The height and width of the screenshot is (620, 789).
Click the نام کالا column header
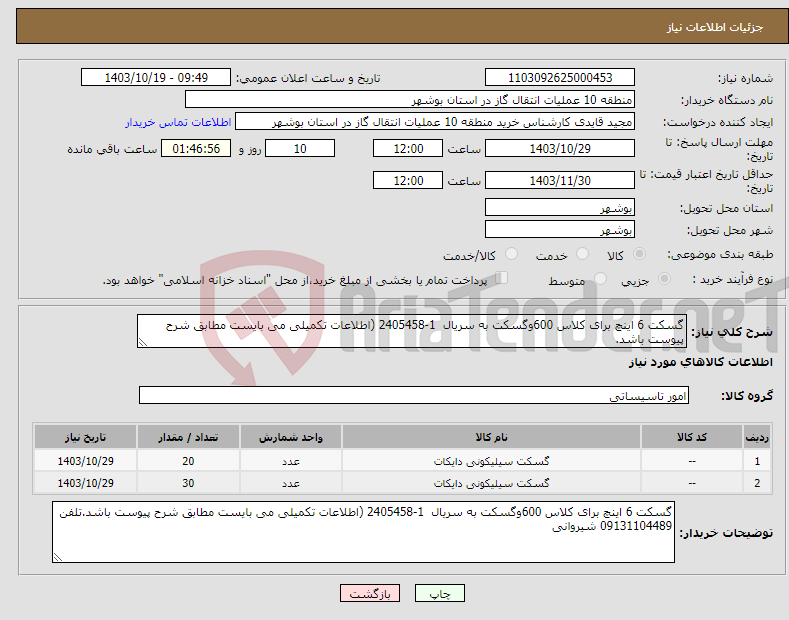tap(491, 437)
